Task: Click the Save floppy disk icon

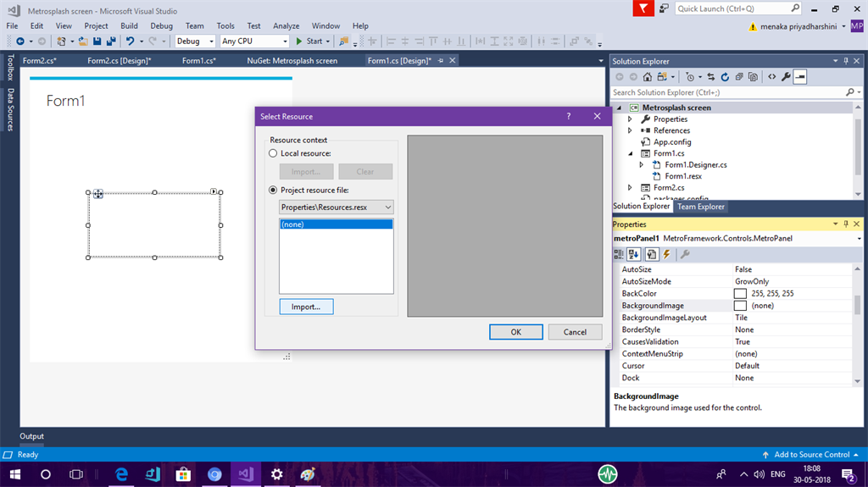Action: coord(97,41)
